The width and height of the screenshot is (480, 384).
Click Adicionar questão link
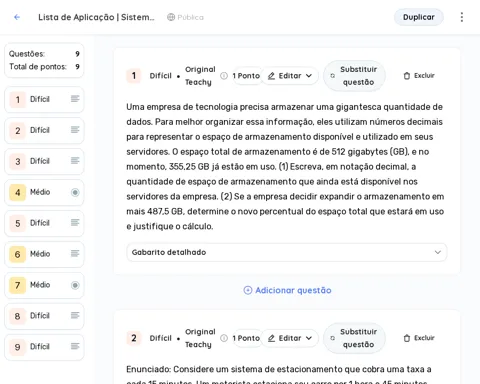[287, 290]
